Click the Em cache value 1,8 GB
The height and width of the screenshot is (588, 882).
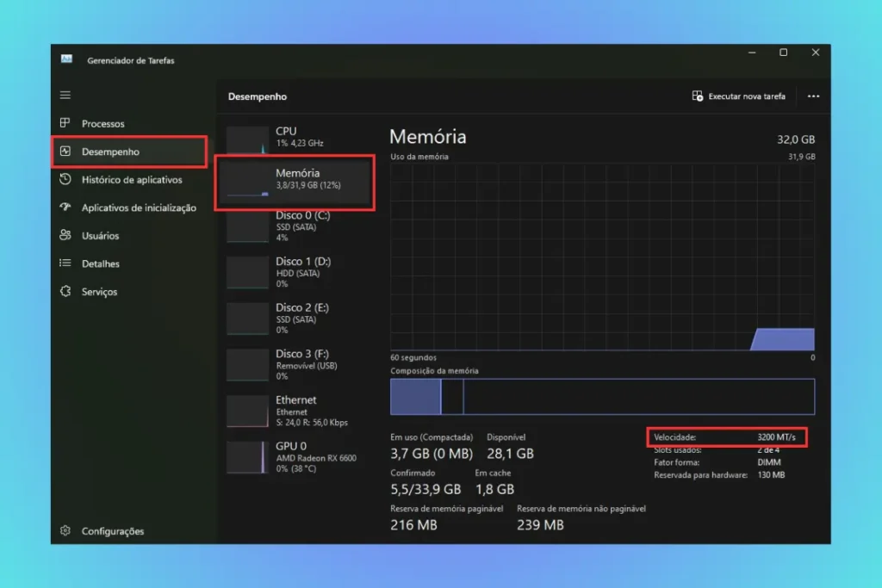(494, 489)
